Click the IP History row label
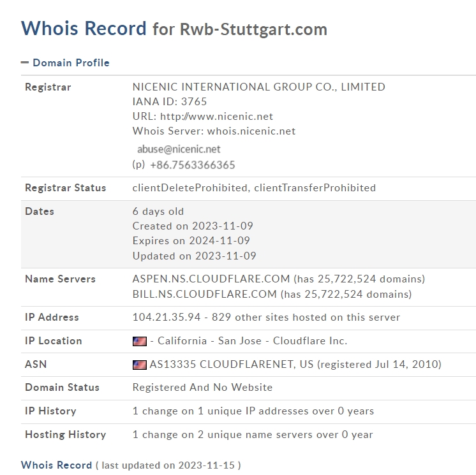This screenshot has height=475, width=476. pos(50,411)
